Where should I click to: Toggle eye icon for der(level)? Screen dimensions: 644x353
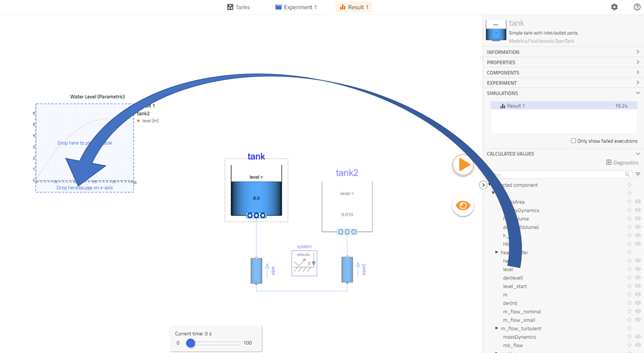click(638, 278)
